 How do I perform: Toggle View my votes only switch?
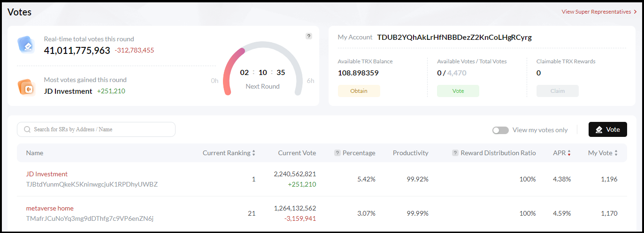coord(500,130)
